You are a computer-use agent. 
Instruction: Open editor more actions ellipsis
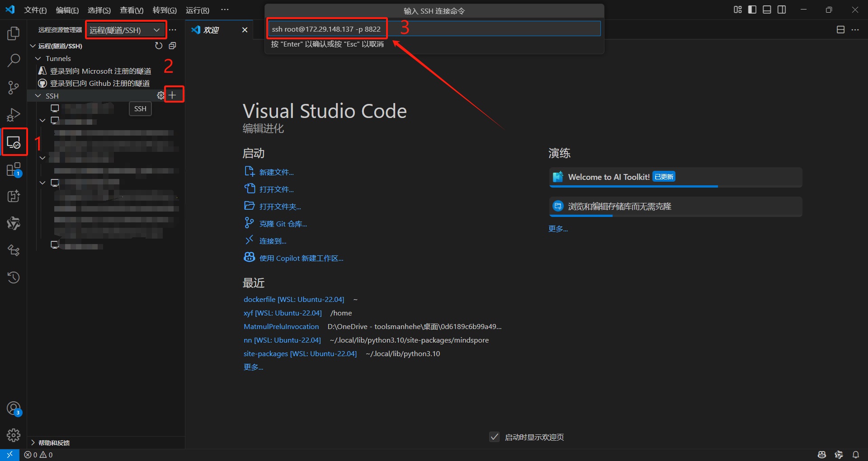(855, 29)
